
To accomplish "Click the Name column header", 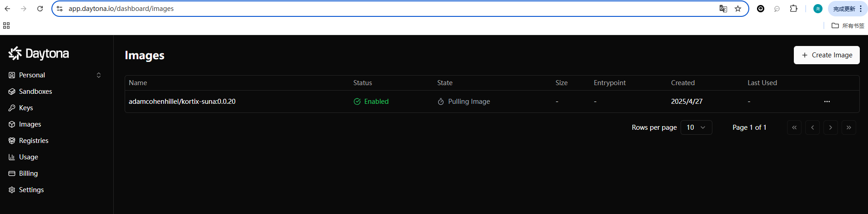I will (138, 83).
